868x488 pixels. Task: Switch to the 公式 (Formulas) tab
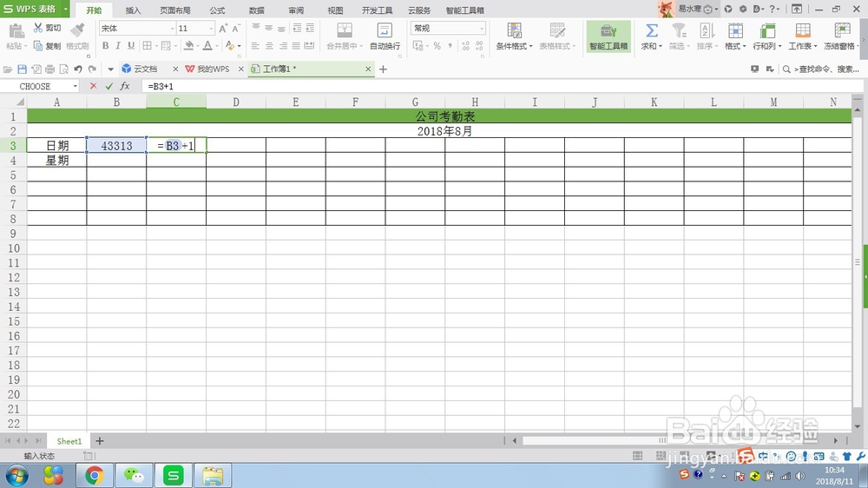coord(217,10)
